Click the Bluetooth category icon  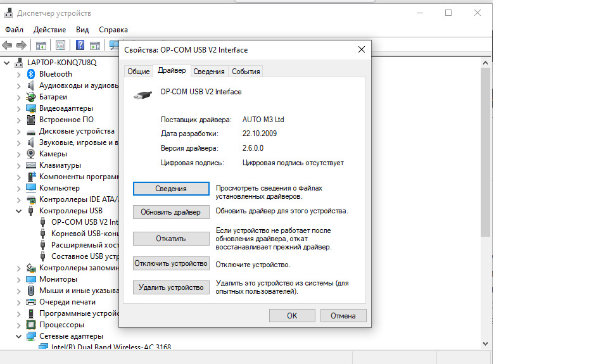(30, 74)
